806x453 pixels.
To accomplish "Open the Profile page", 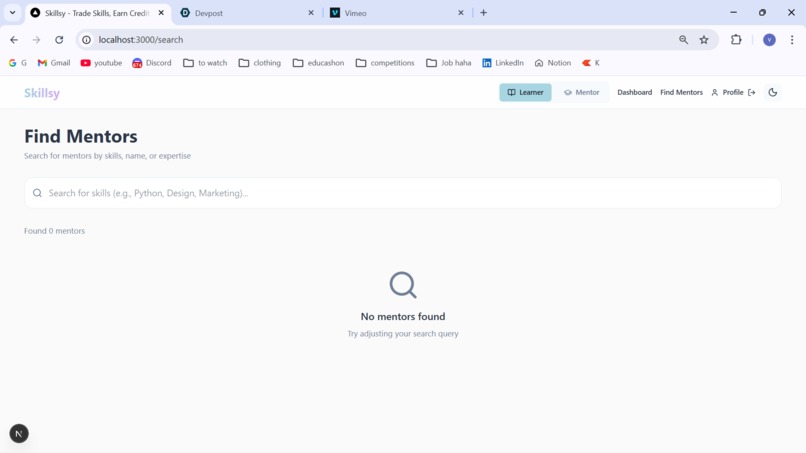I will [x=727, y=93].
